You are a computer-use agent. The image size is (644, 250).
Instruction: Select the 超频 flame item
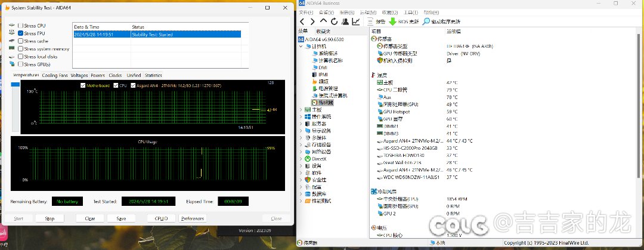coord(320,81)
